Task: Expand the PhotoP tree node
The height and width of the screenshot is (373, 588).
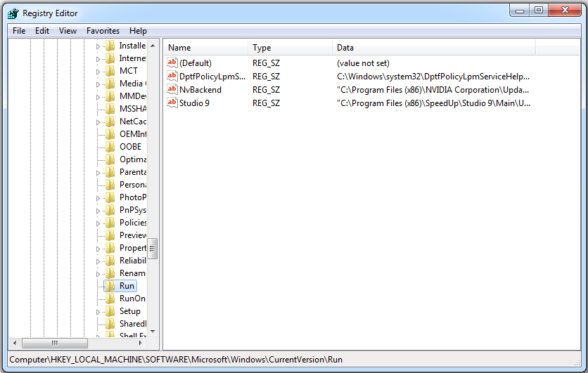Action: [98, 198]
